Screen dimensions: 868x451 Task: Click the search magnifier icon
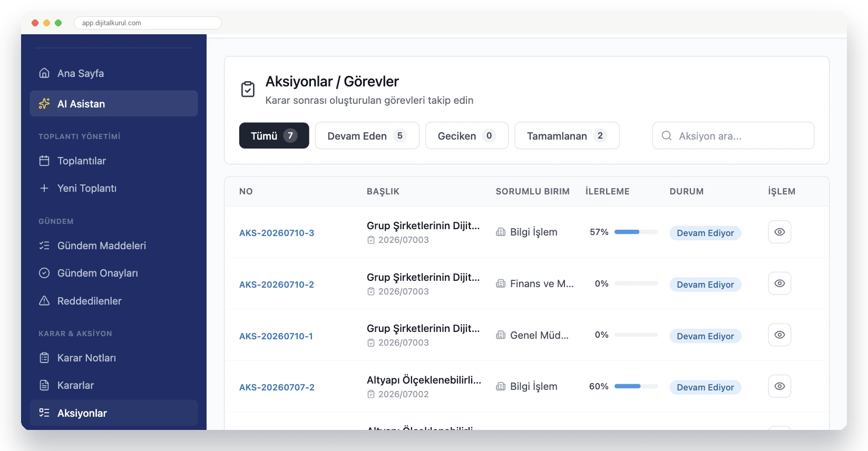pyautogui.click(x=667, y=136)
